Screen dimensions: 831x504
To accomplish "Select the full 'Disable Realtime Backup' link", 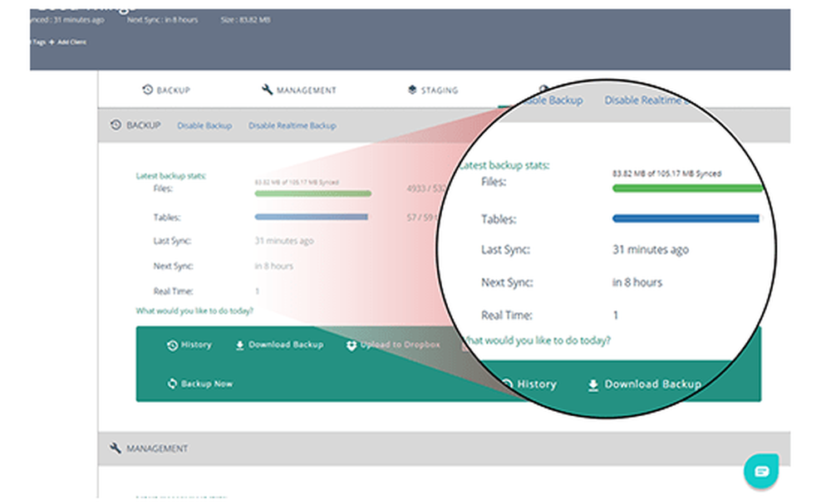I will click(x=292, y=125).
